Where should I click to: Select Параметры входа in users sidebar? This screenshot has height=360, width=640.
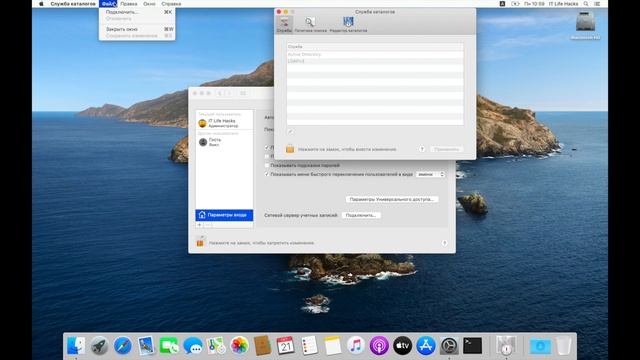pyautogui.click(x=224, y=215)
